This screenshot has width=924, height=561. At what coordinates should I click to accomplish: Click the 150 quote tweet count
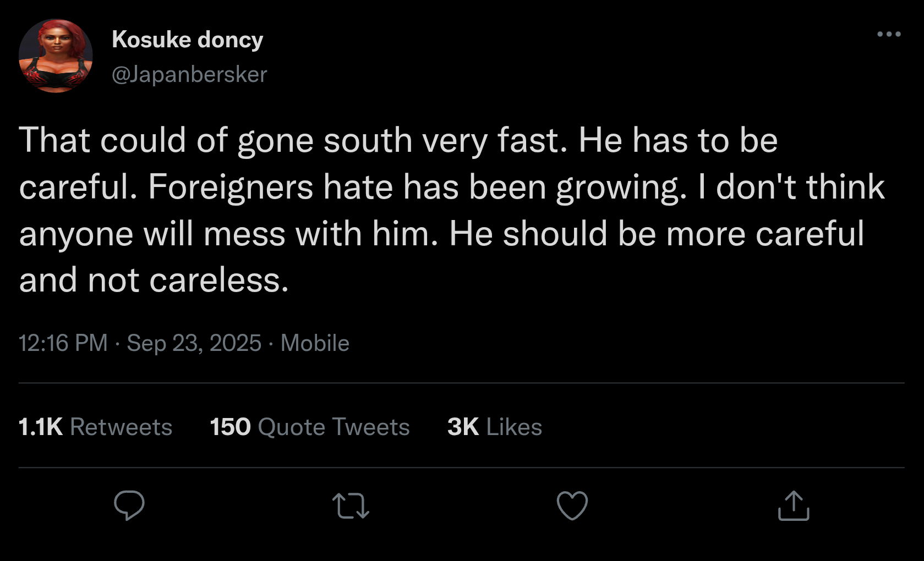click(230, 427)
